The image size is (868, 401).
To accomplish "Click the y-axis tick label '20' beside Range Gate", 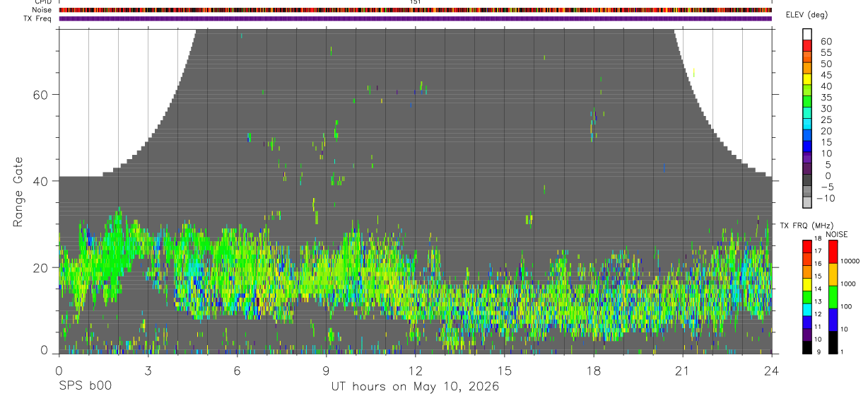I will [42, 268].
